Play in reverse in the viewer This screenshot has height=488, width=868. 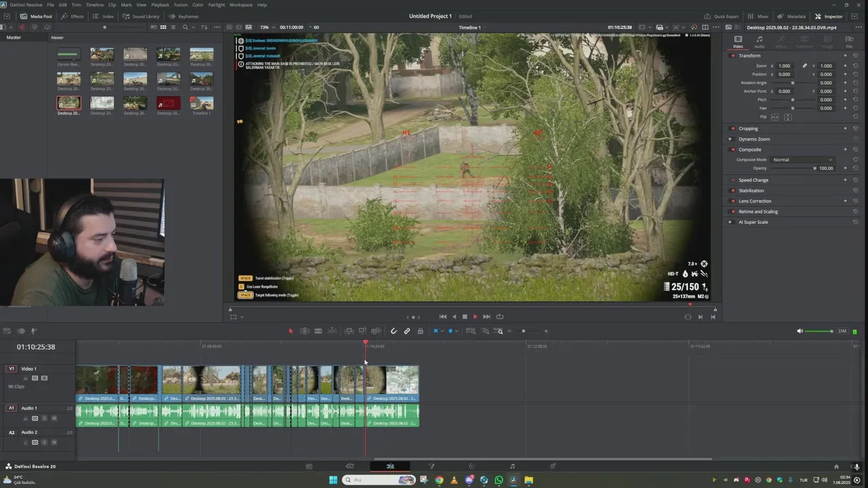point(454,317)
